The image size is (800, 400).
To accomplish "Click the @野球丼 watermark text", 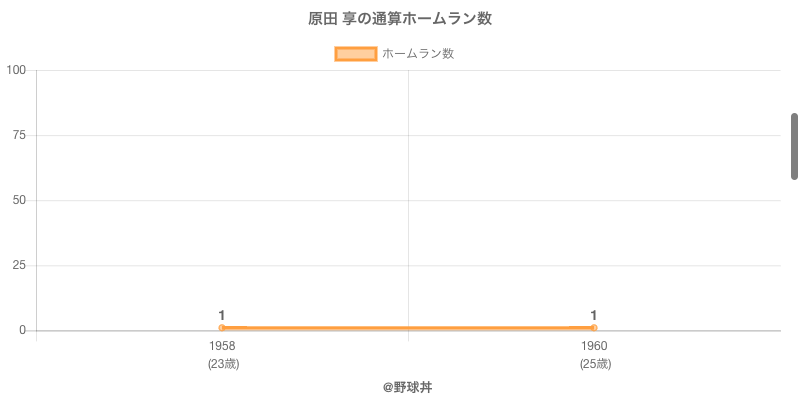I will click(x=407, y=387).
